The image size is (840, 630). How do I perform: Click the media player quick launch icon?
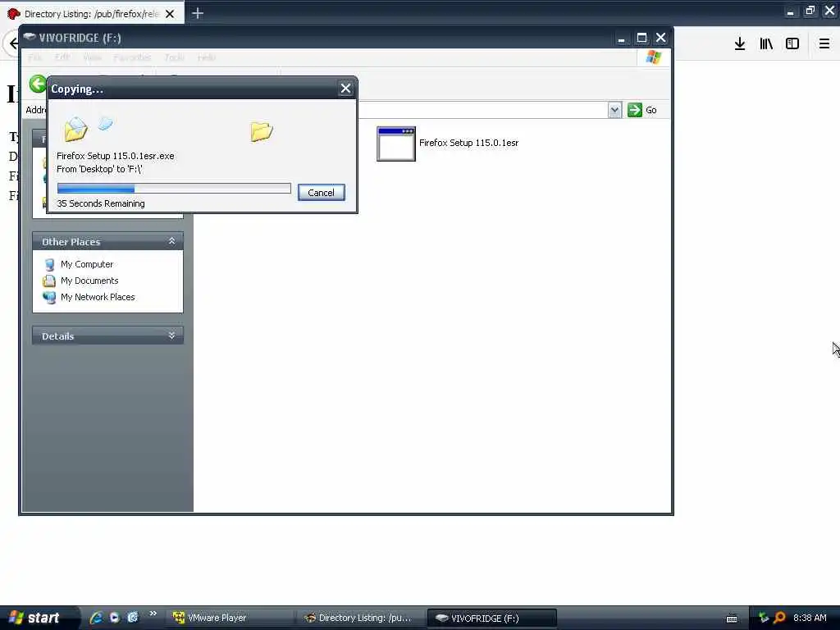click(114, 618)
